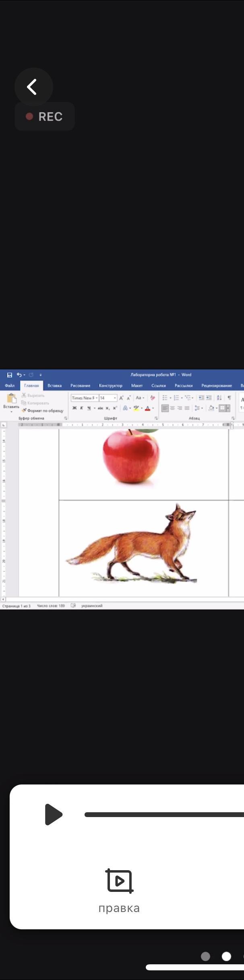Screen dimensions: 244x980
Task: Open the Aa change case dropdown
Action: tap(140, 398)
